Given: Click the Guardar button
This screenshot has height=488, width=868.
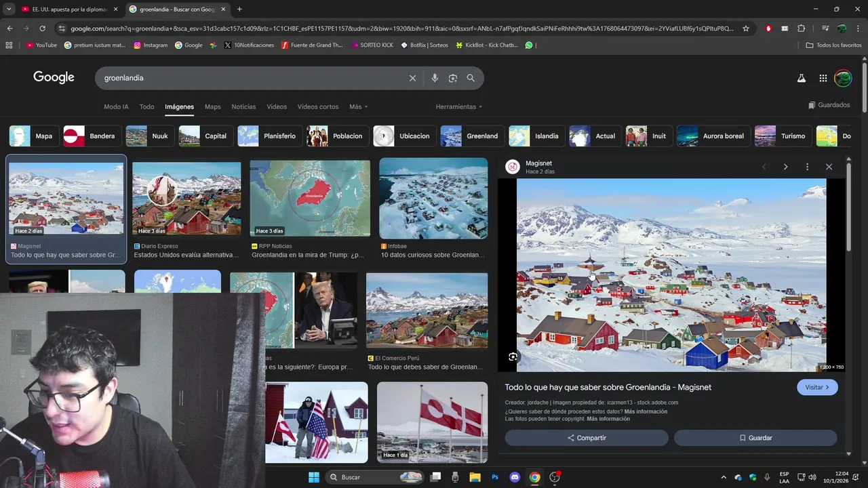Looking at the screenshot, I should pyautogui.click(x=755, y=438).
